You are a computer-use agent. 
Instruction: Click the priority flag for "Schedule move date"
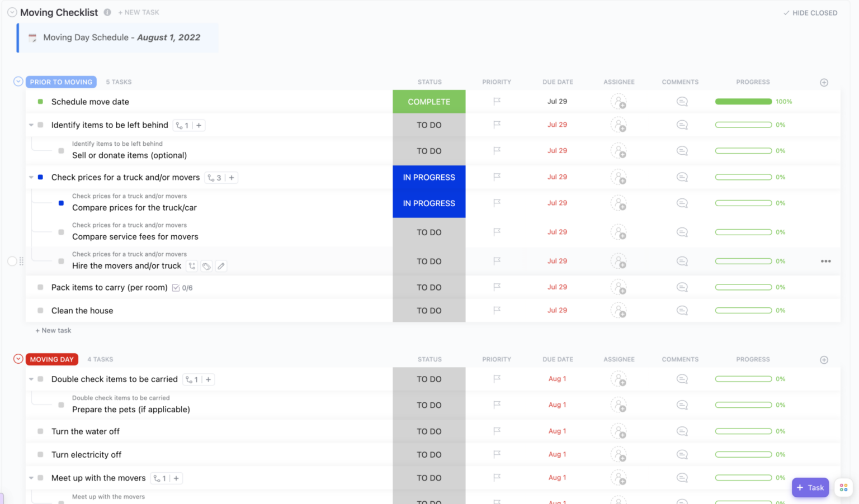[x=496, y=101]
